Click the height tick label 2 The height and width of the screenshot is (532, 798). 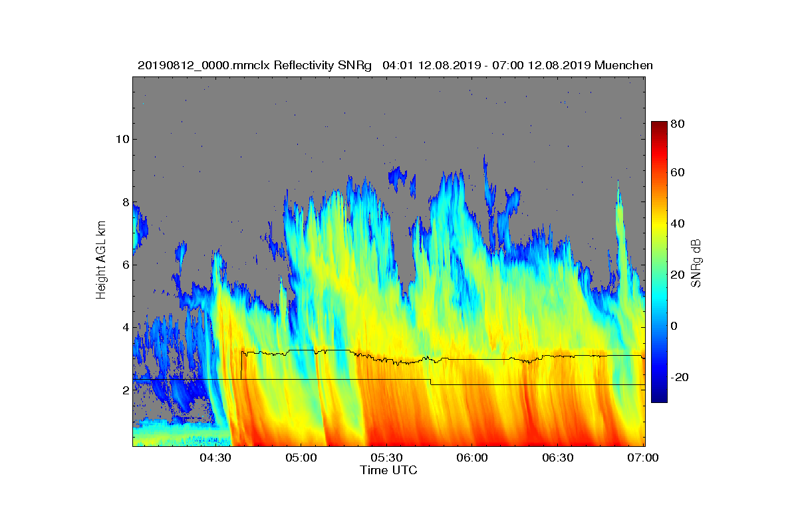pos(124,390)
